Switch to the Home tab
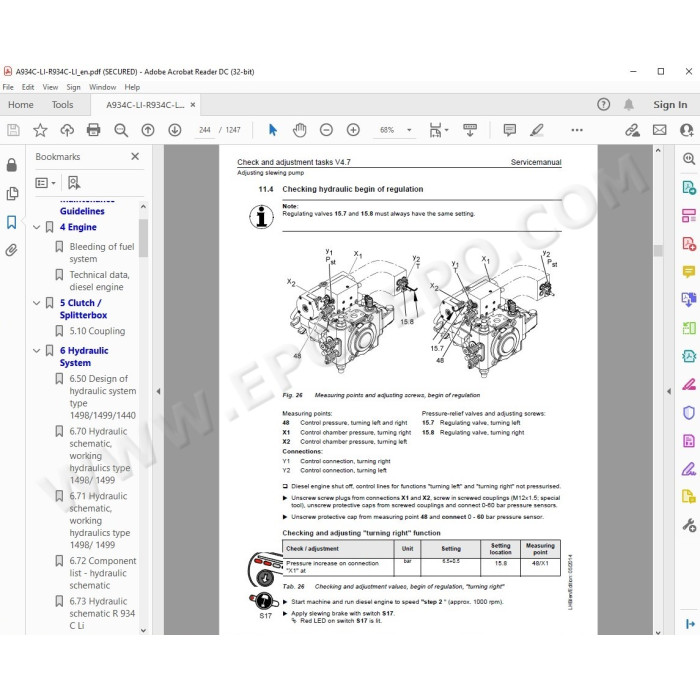 tap(21, 104)
